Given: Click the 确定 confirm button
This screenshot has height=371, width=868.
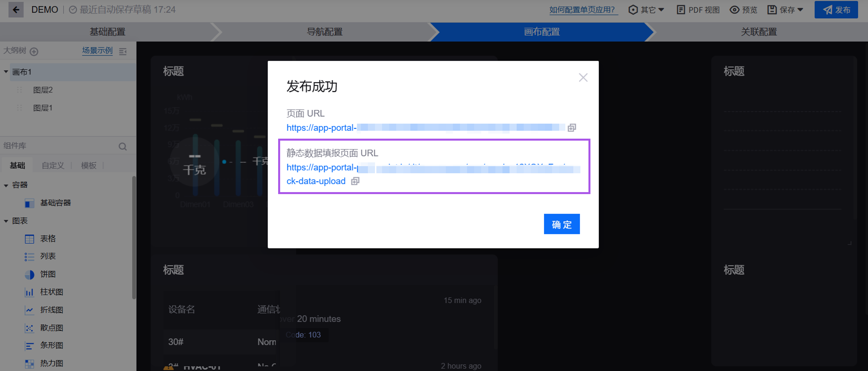Looking at the screenshot, I should click(561, 224).
